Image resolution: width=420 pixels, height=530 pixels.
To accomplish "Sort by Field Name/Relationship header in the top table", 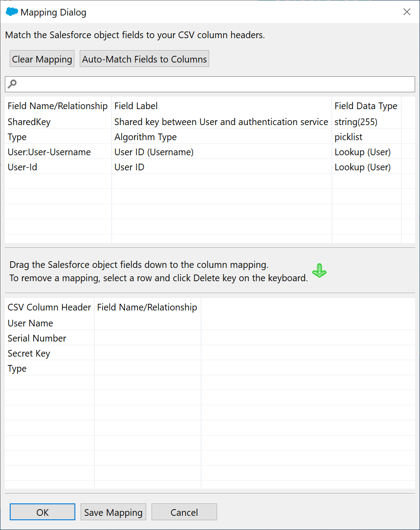I will [58, 106].
